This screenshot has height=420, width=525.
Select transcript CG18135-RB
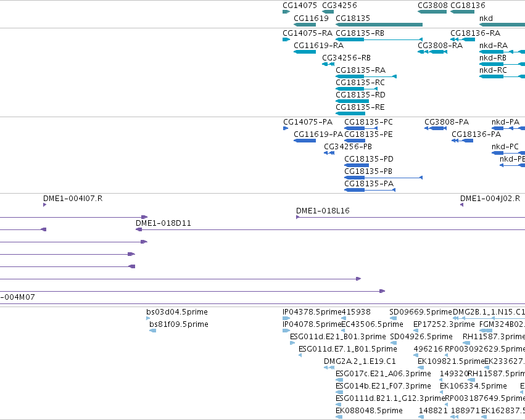coord(360,33)
